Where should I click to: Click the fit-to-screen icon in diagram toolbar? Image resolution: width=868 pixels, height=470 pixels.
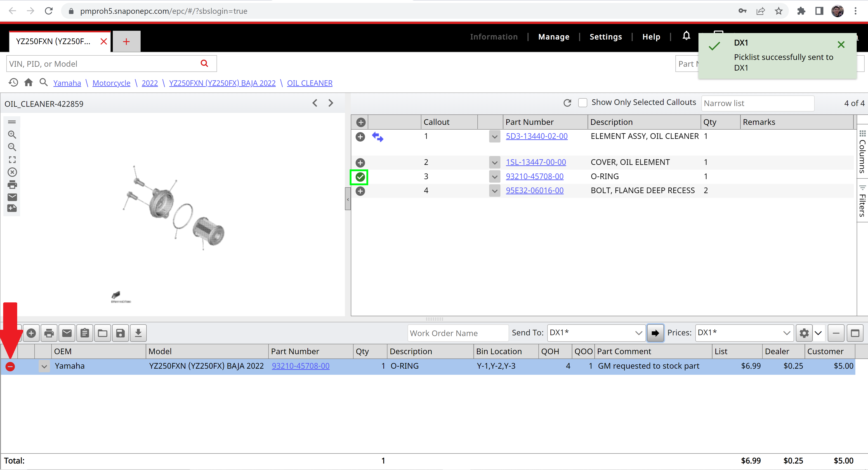click(12, 159)
